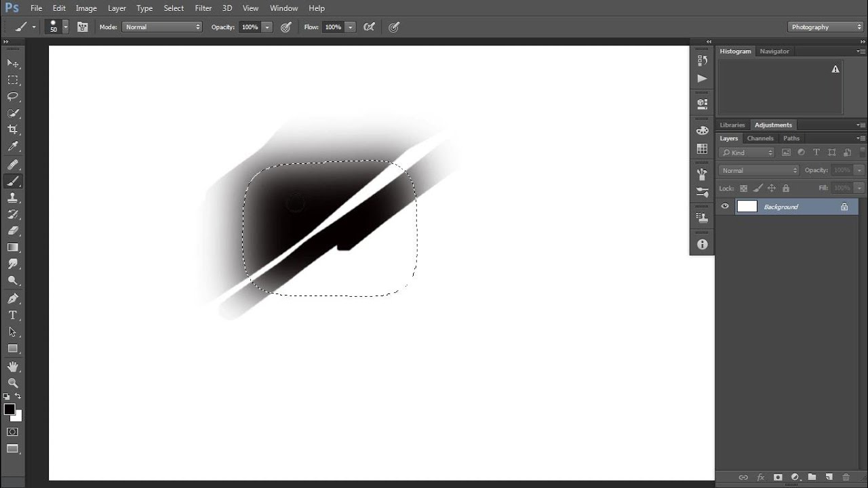Image resolution: width=868 pixels, height=488 pixels.
Task: Select the Dodge tool
Action: [x=13, y=281]
